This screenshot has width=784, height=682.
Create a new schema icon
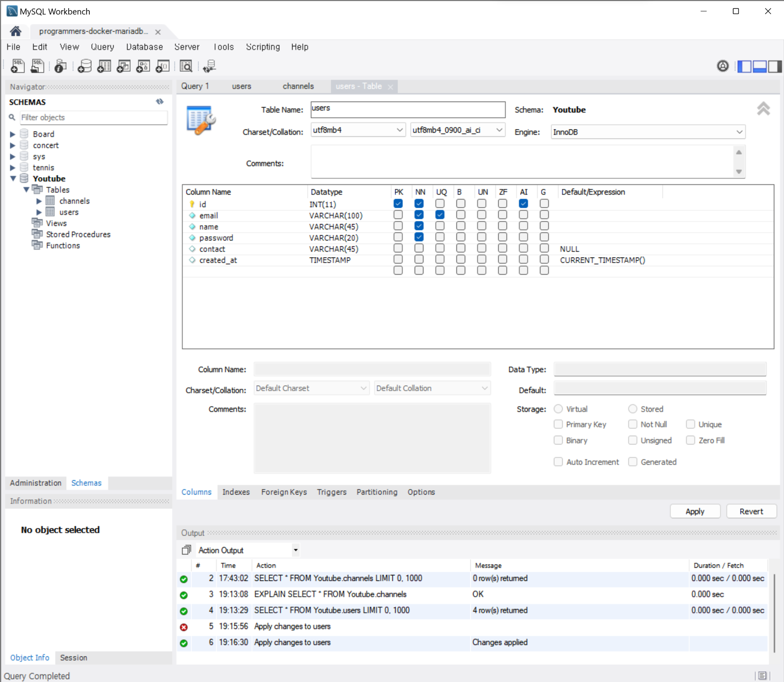point(84,66)
